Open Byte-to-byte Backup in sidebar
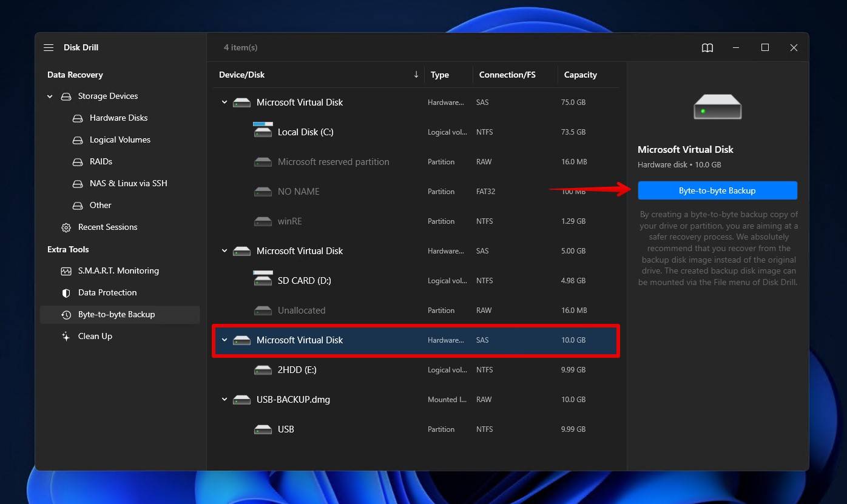The image size is (847, 504). [116, 314]
